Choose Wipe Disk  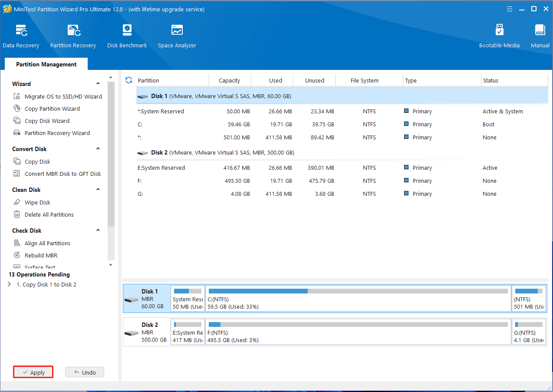(x=32, y=202)
